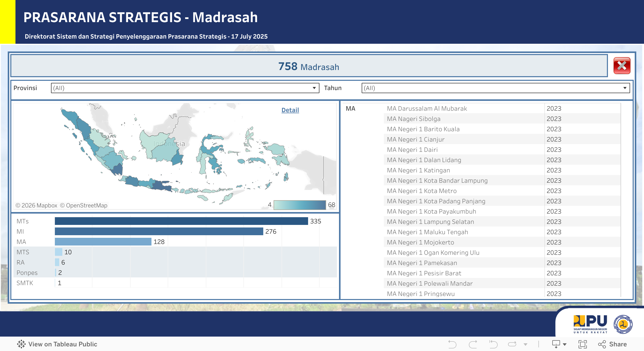Image resolution: width=644 pixels, height=351 pixels.
Task: Open View on Tableau Public
Action: pyautogui.click(x=63, y=344)
